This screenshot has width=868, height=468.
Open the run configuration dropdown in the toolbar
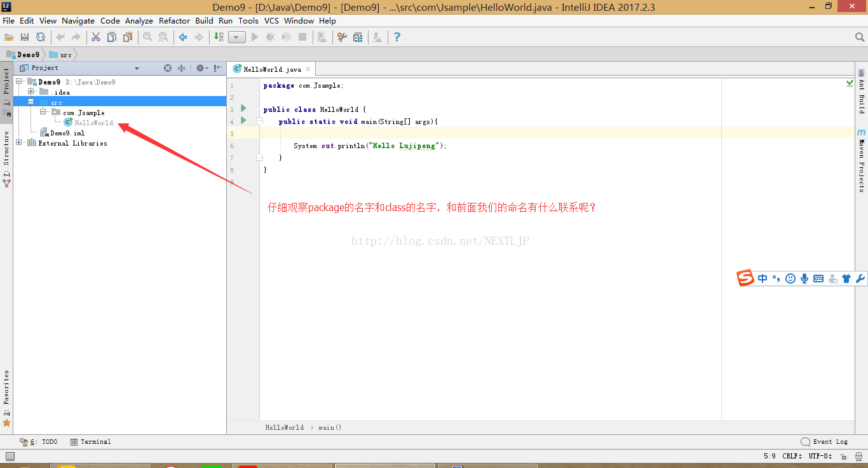tap(237, 37)
